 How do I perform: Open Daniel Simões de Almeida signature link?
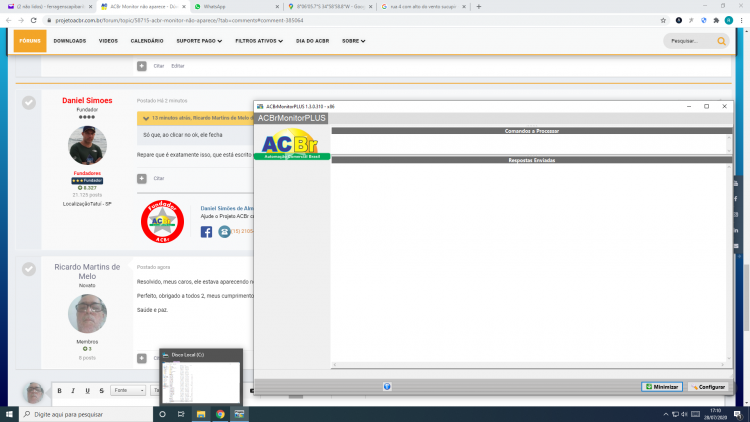tap(227, 208)
